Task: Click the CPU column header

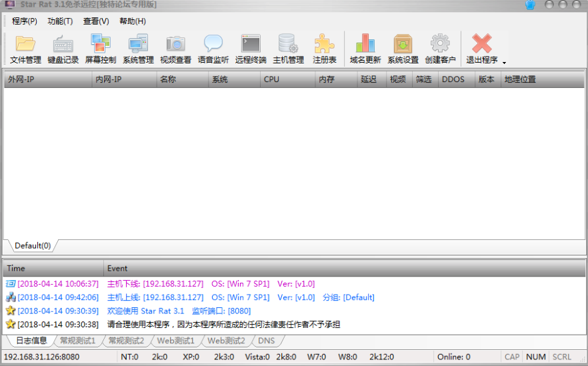Action: coord(287,79)
